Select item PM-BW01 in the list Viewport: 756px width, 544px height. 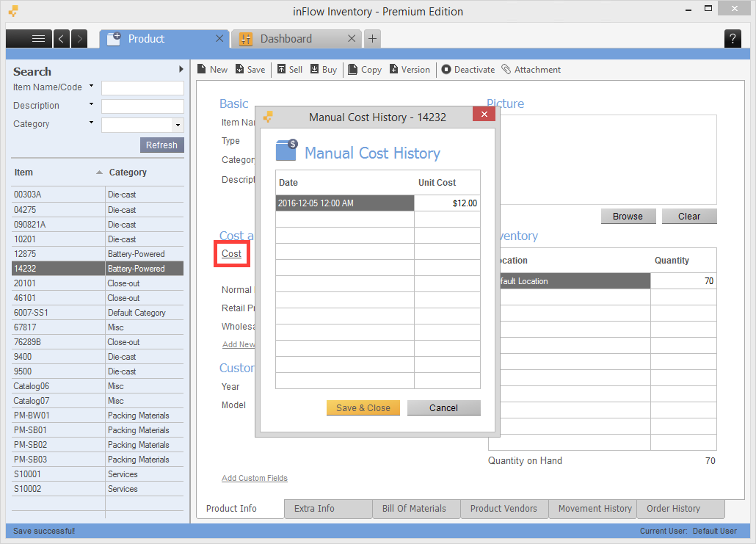(98, 416)
